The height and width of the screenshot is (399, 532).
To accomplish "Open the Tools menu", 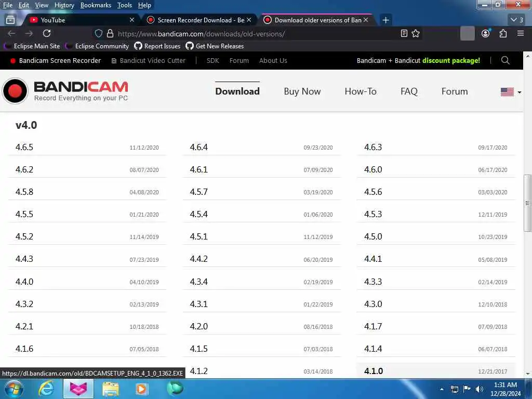I will tap(125, 5).
